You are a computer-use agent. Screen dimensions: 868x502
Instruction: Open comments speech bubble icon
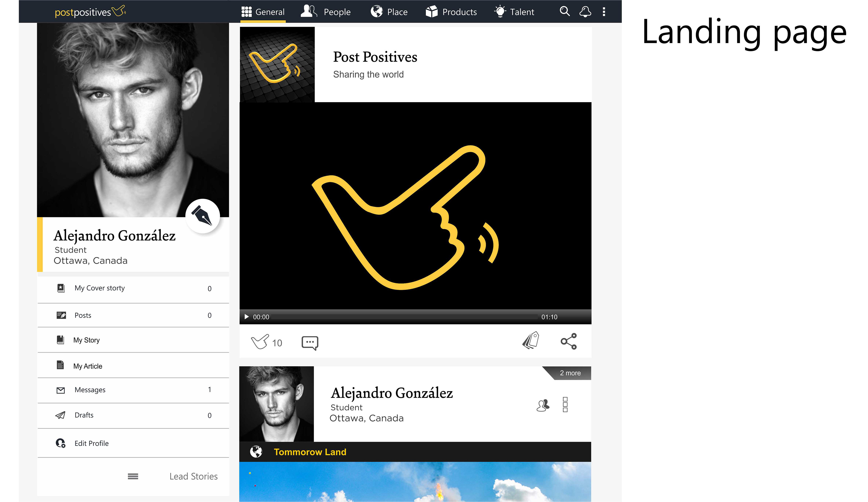click(x=310, y=343)
